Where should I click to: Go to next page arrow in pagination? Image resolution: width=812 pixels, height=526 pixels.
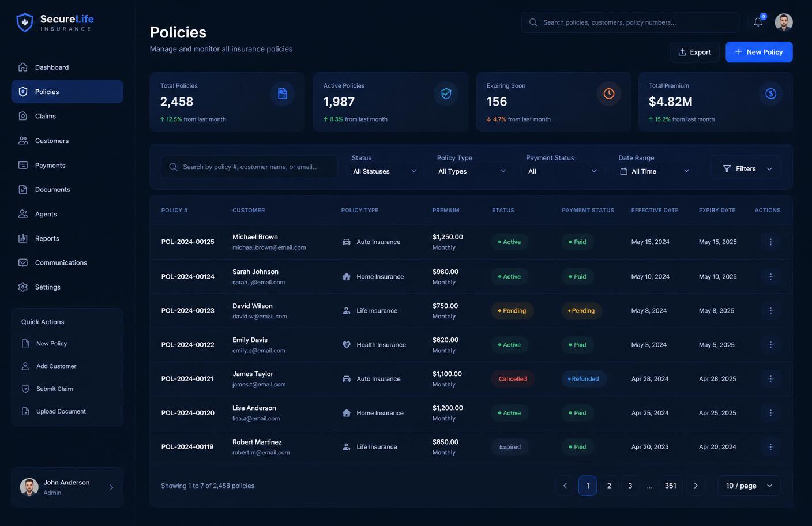point(696,486)
